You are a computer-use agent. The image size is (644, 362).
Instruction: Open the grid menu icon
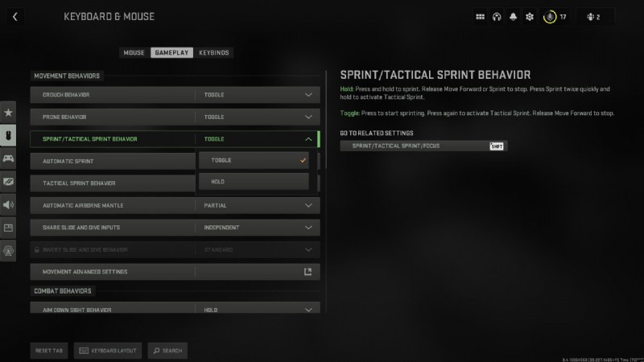tap(481, 16)
